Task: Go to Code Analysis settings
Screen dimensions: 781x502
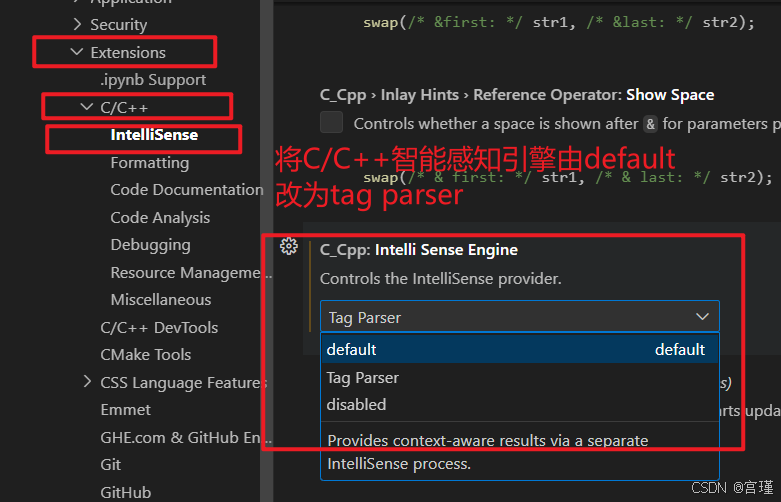Action: (160, 218)
